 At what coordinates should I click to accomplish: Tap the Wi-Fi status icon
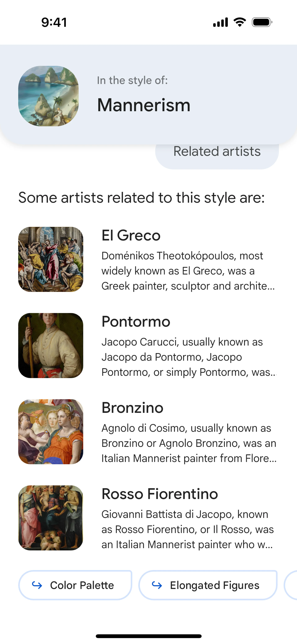(239, 22)
